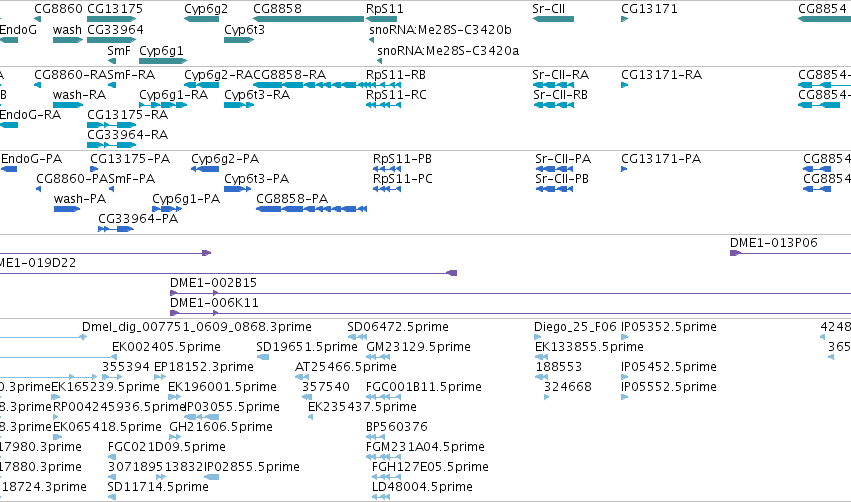The width and height of the screenshot is (851, 502).
Task: Select the DME1-002B15 clone label
Action: pyautogui.click(x=213, y=283)
